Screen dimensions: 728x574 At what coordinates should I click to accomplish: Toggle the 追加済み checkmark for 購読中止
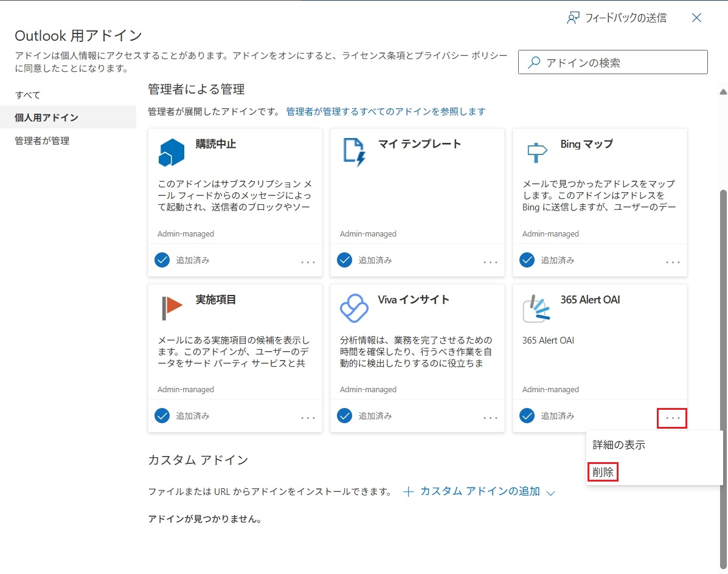(162, 260)
